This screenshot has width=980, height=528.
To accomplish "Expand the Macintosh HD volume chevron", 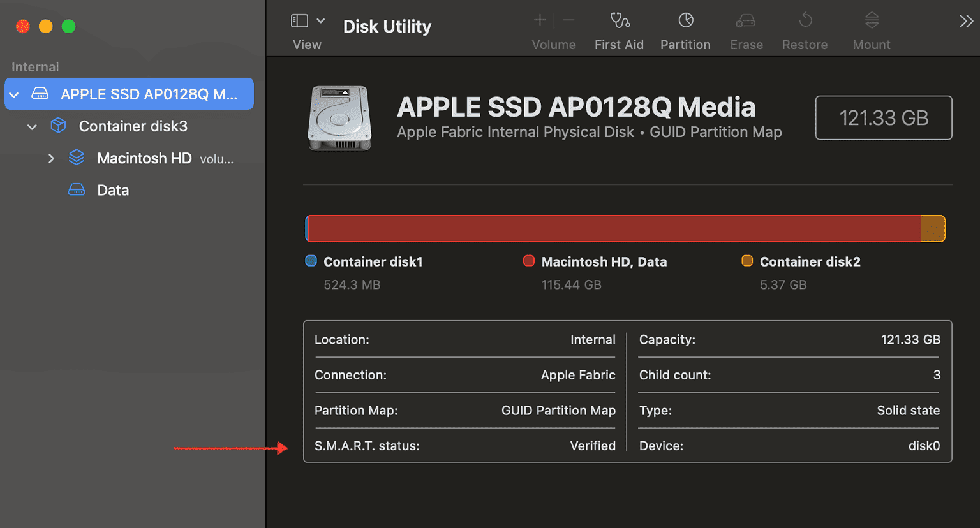I will pyautogui.click(x=51, y=158).
